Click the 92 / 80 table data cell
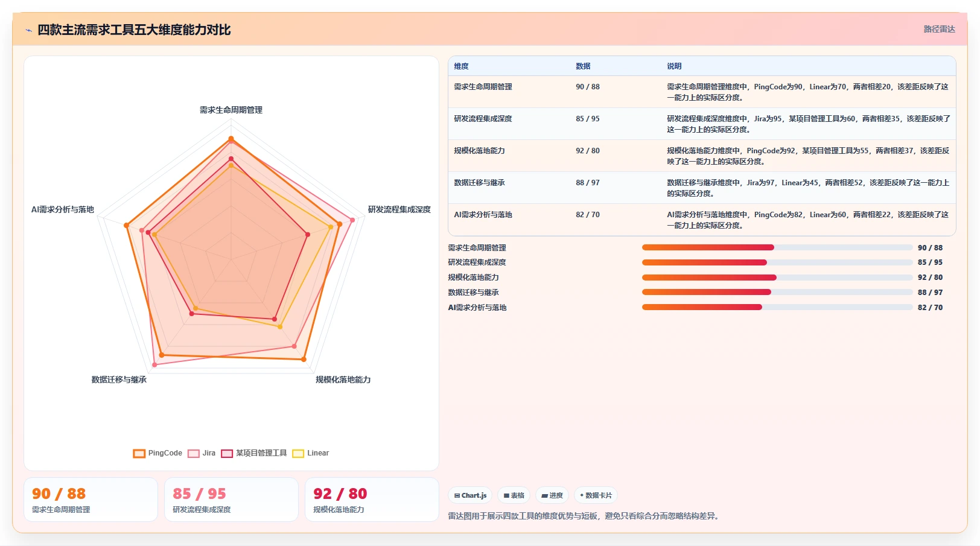The height and width of the screenshot is (546, 980). (x=588, y=151)
